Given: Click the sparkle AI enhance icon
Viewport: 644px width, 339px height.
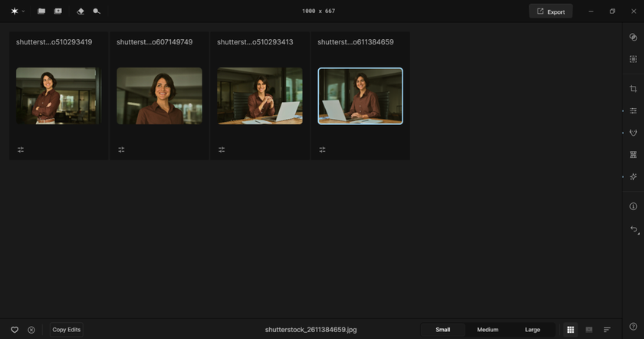Looking at the screenshot, I should pyautogui.click(x=633, y=177).
